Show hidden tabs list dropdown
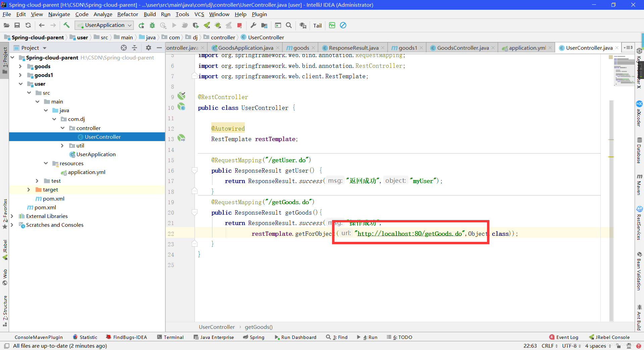This screenshot has height=350, width=644. (628, 48)
